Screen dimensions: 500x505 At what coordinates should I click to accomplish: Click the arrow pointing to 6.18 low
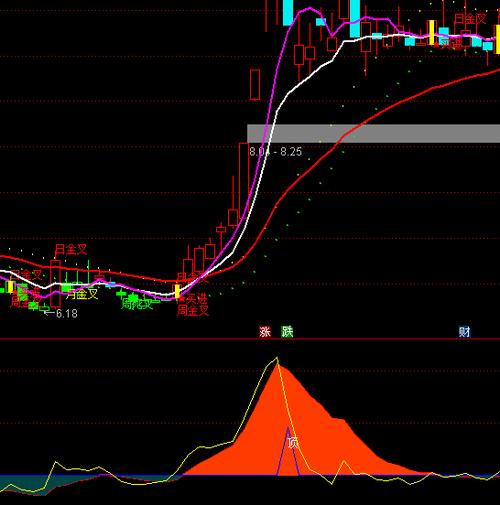[x=49, y=313]
